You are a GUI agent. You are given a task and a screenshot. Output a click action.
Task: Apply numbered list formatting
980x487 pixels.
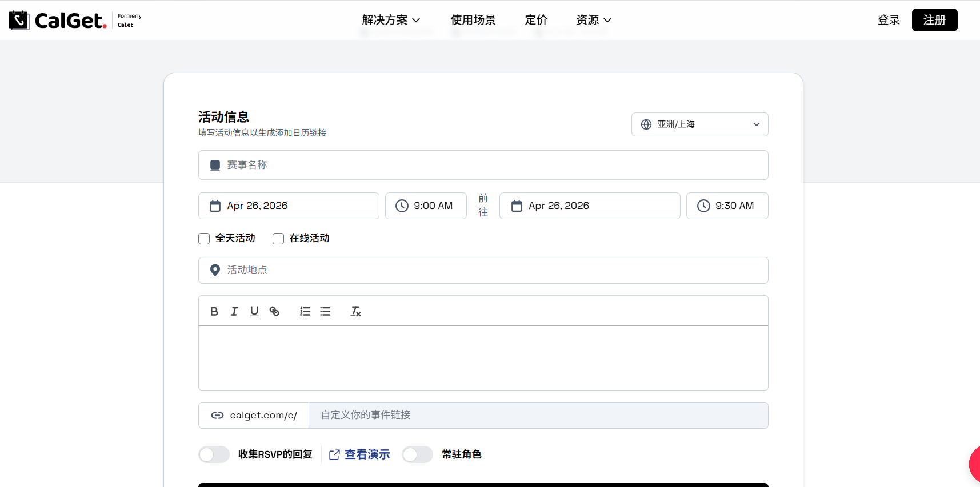point(305,311)
